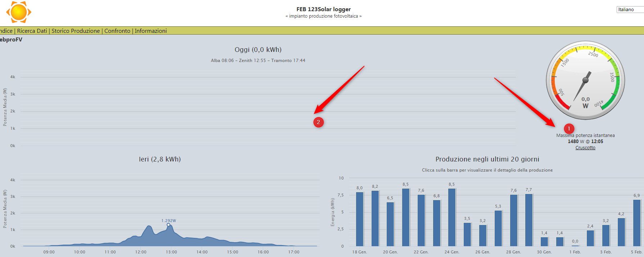
Task: Select the 1,4 bar at 30 Gen.
Action: tap(544, 242)
